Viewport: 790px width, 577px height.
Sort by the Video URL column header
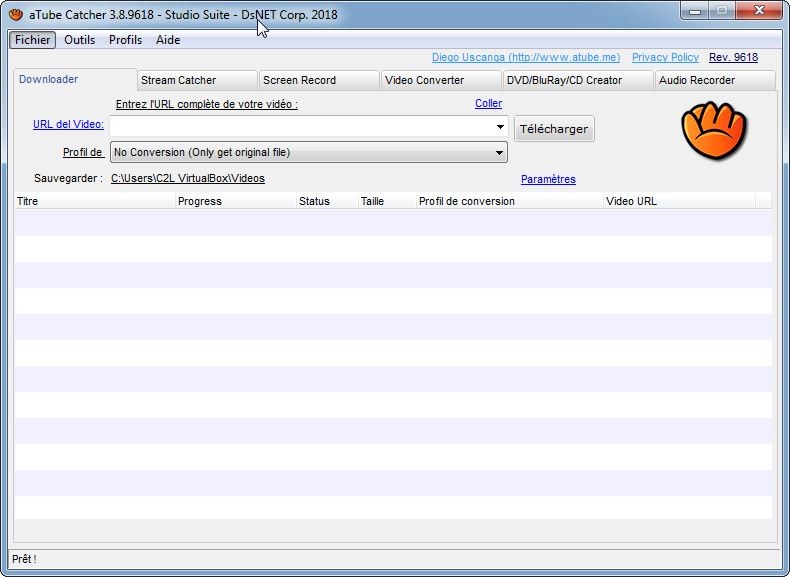point(680,201)
